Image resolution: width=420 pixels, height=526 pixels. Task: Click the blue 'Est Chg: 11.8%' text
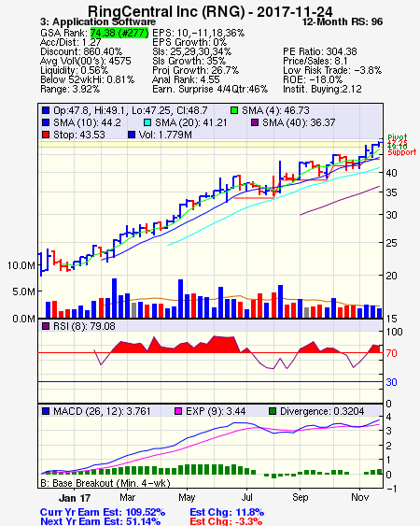point(227,512)
